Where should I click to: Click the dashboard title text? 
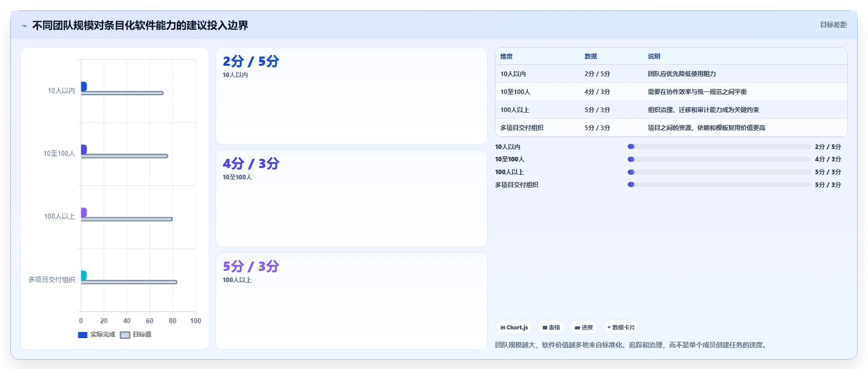pyautogui.click(x=140, y=26)
